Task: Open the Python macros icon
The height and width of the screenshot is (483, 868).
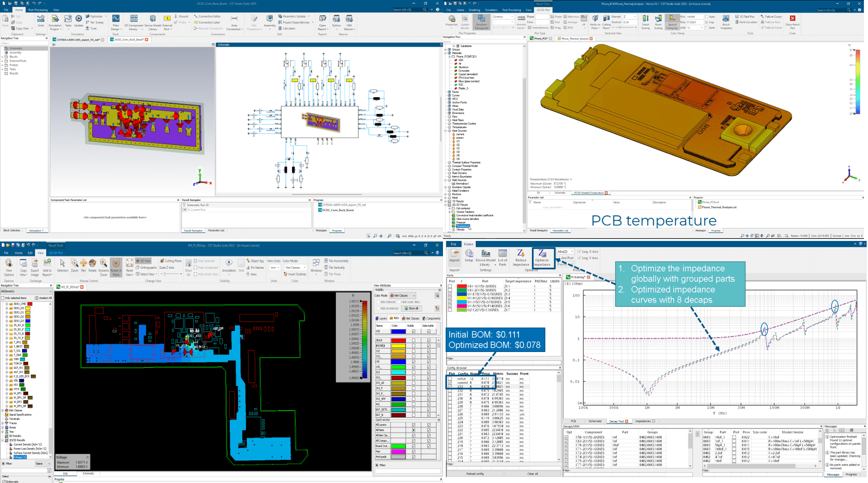Action: (x=336, y=21)
